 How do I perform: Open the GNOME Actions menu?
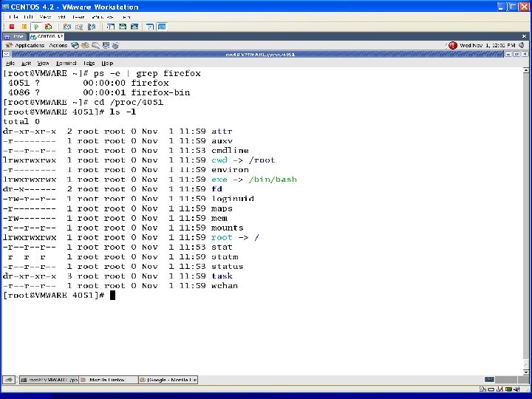point(58,46)
